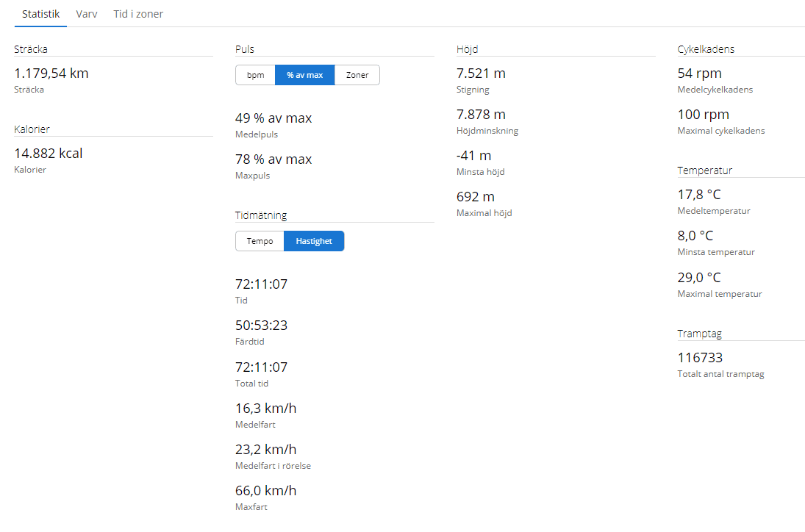Switch to the Varv tab

[87, 14]
